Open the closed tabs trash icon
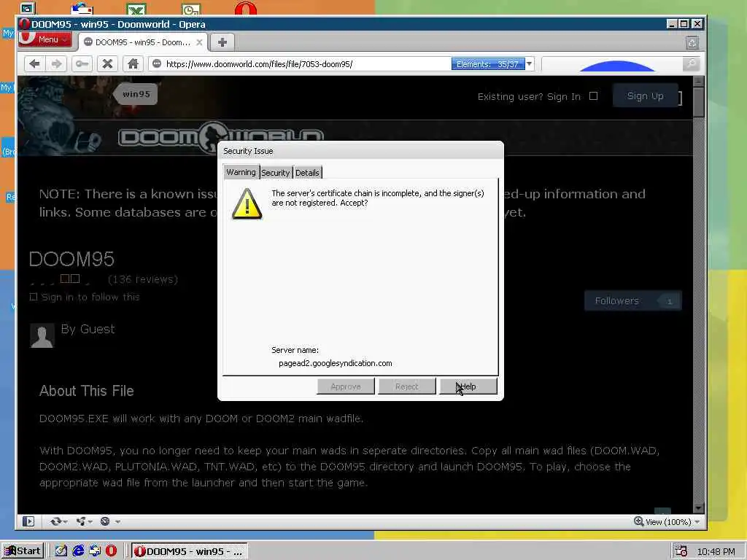 (692, 43)
